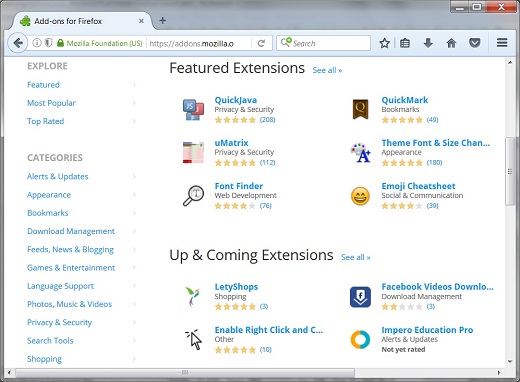This screenshot has width=520, height=382.
Task: Open the Download Management category in sidebar
Action: pos(71,231)
